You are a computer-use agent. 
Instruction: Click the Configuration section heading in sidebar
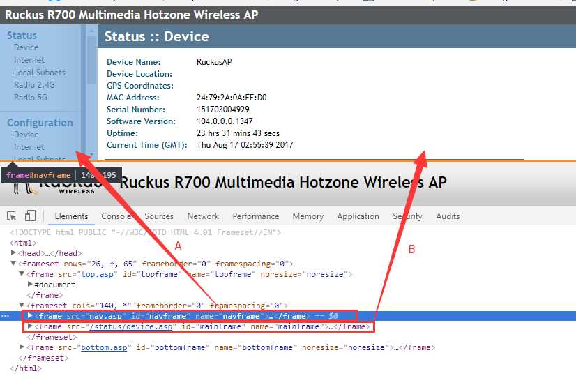40,123
